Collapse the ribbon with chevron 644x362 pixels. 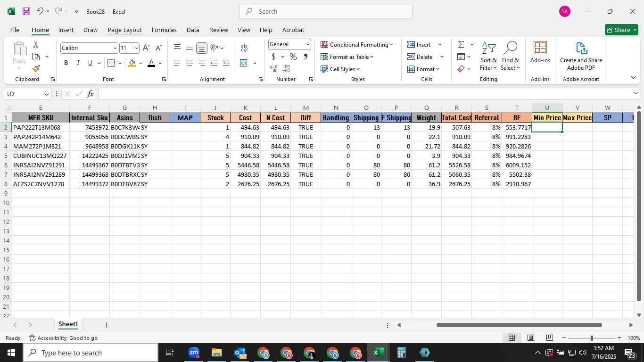[633, 78]
